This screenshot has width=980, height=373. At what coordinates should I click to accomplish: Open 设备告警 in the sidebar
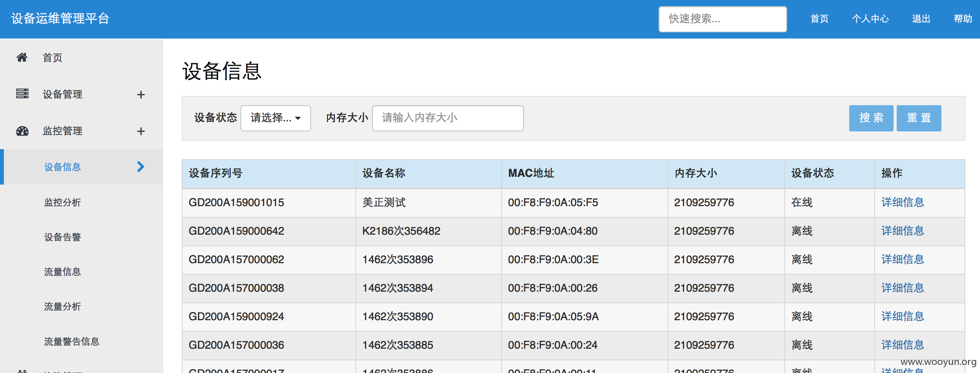63,237
